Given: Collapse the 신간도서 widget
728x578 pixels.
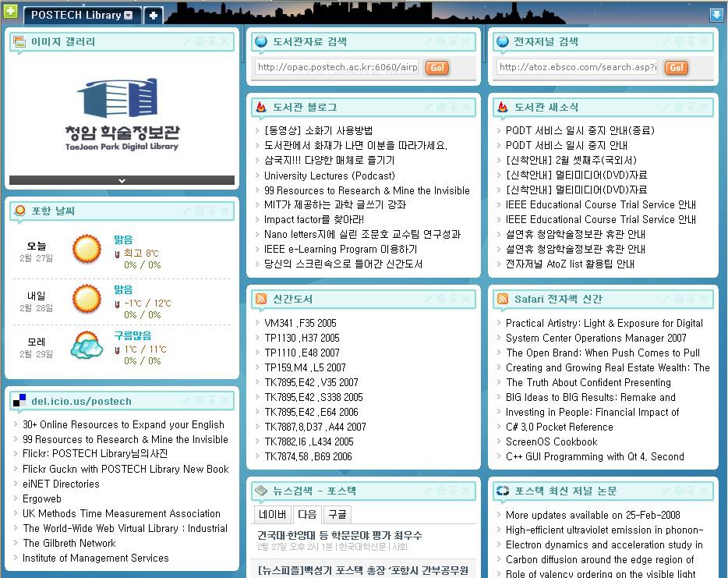Looking at the screenshot, I should click(453, 299).
